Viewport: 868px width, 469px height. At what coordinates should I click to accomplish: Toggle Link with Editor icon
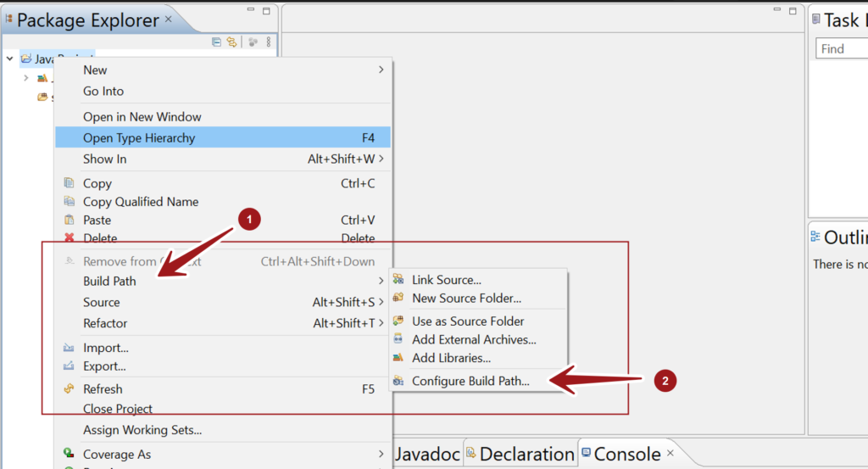[231, 42]
